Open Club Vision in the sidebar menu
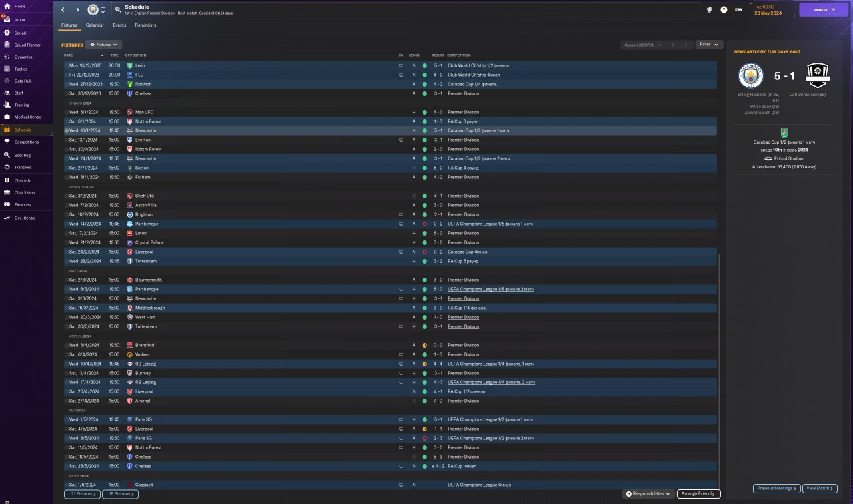 click(25, 192)
